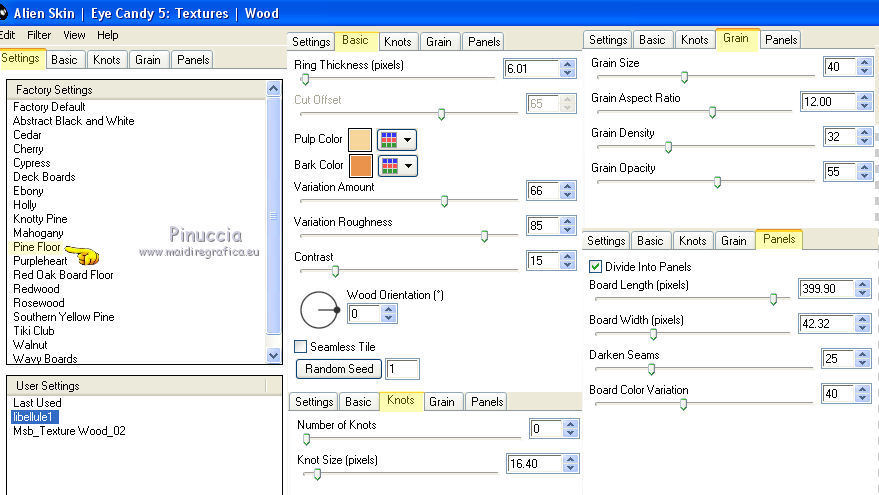Click the User Settings list header
879x495 pixels.
click(137, 386)
